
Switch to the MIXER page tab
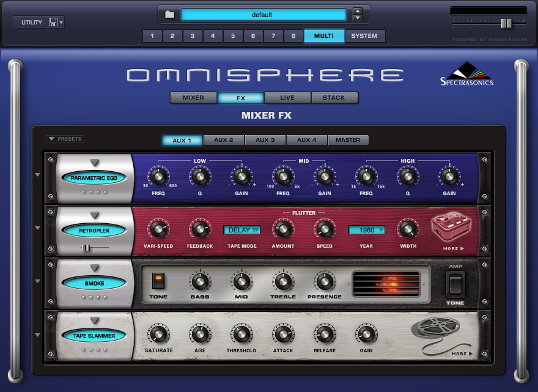[x=193, y=98]
